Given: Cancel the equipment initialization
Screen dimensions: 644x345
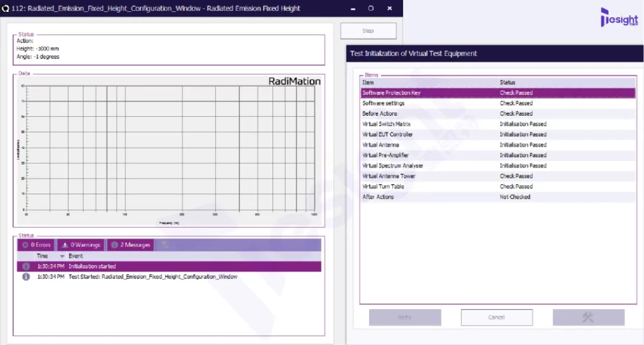Looking at the screenshot, I should click(x=497, y=317).
